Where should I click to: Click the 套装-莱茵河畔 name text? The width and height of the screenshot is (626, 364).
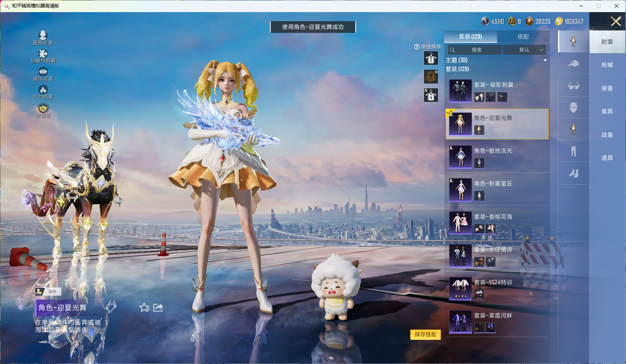pos(493,316)
